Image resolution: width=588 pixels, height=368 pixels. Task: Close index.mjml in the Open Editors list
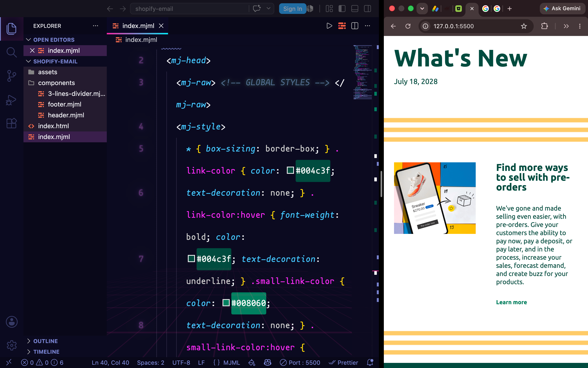[x=32, y=50]
